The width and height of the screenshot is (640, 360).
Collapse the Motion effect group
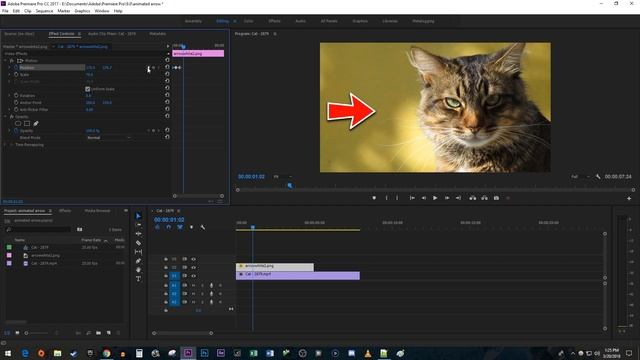click(5, 60)
